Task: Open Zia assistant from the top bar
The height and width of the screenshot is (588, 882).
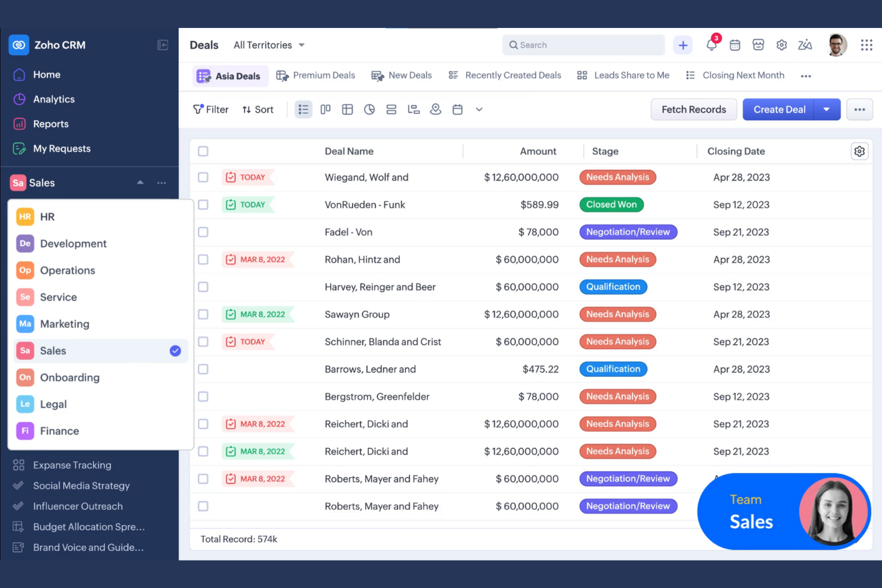Action: pyautogui.click(x=805, y=45)
